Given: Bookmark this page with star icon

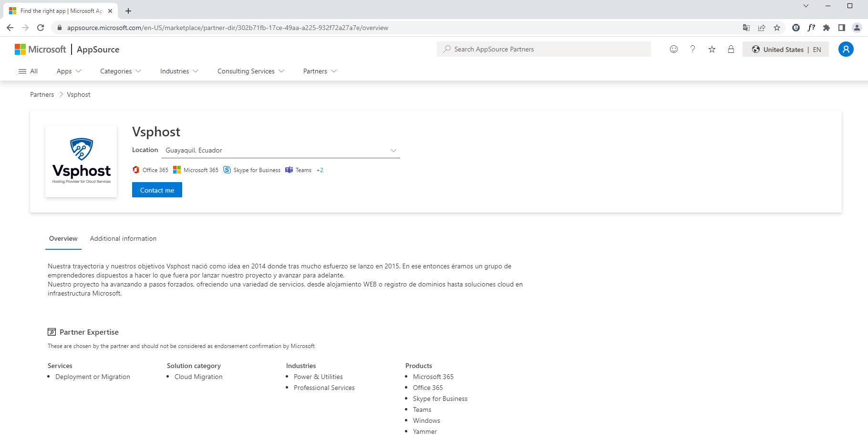Looking at the screenshot, I should [x=777, y=28].
